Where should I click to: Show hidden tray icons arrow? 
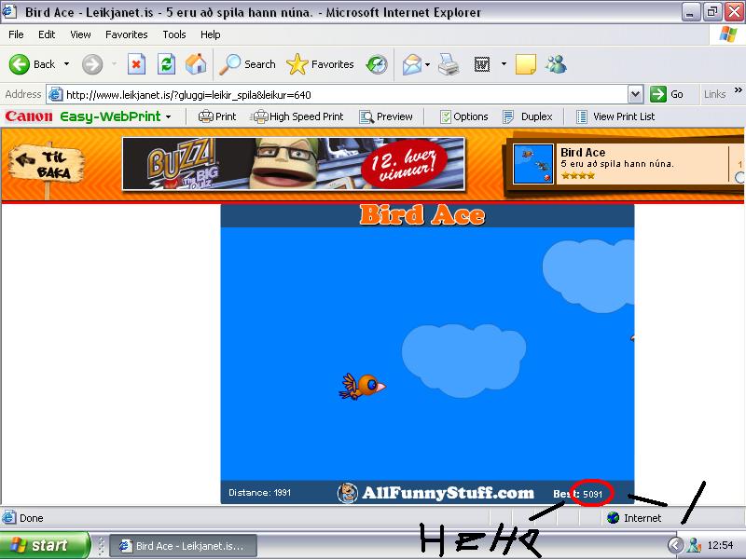[674, 545]
